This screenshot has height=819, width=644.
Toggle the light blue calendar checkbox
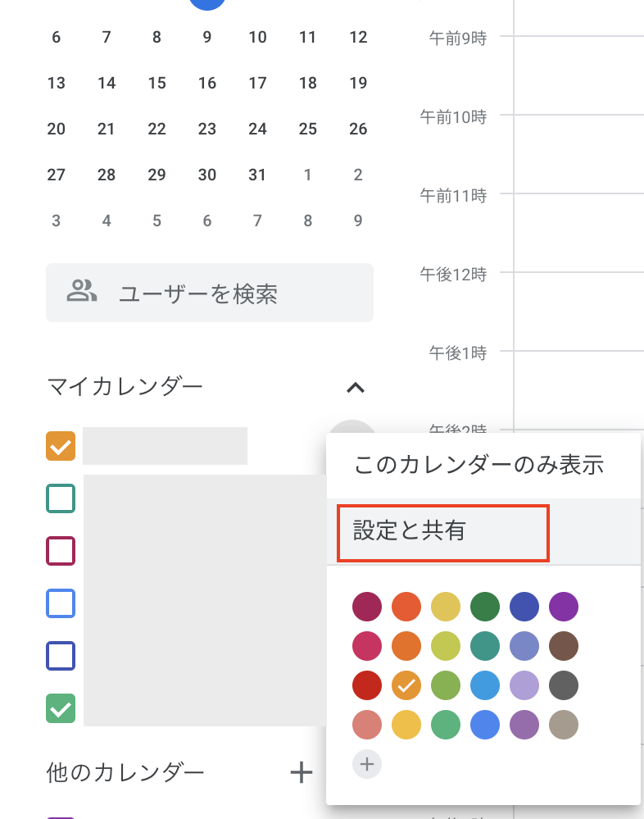coord(61,603)
